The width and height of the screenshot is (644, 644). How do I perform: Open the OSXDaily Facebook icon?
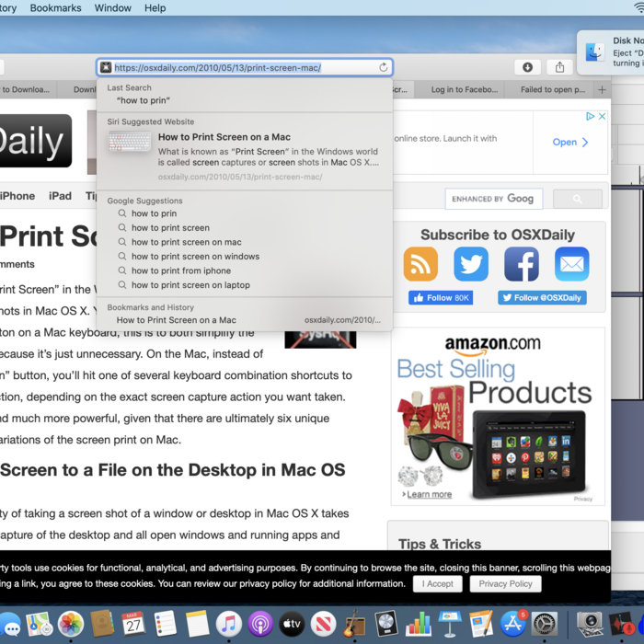pos(521,264)
